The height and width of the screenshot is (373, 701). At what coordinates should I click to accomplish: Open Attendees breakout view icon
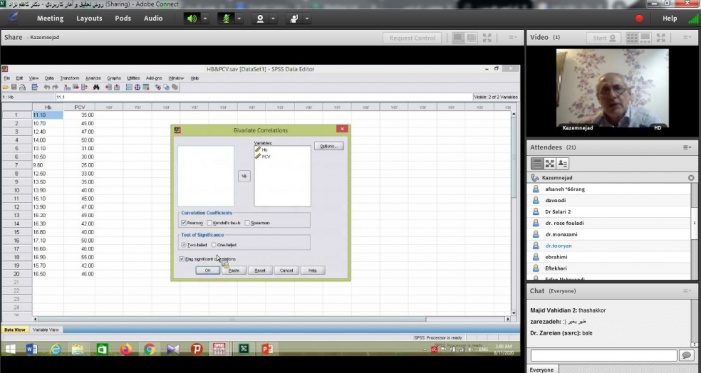point(550,164)
